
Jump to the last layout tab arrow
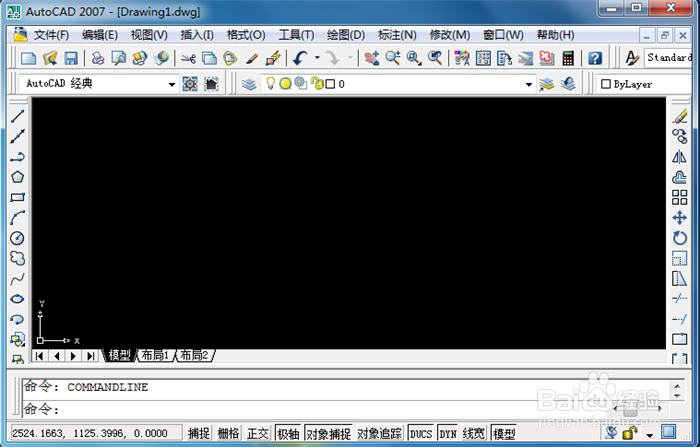coord(91,356)
